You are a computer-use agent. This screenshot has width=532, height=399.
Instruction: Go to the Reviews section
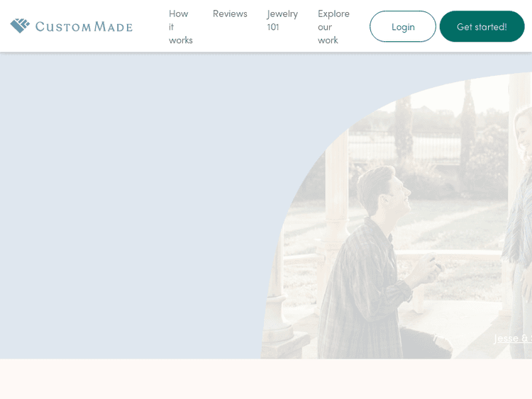click(x=230, y=13)
